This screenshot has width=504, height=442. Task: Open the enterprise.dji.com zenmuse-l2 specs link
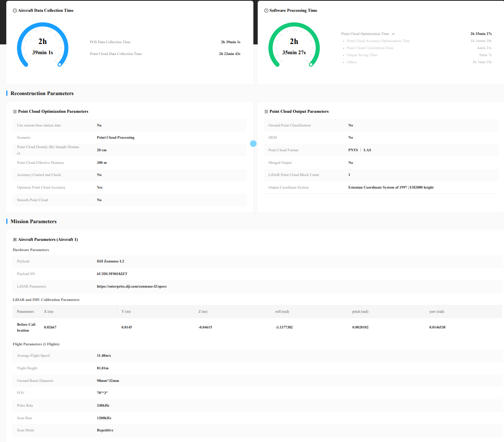(x=132, y=286)
